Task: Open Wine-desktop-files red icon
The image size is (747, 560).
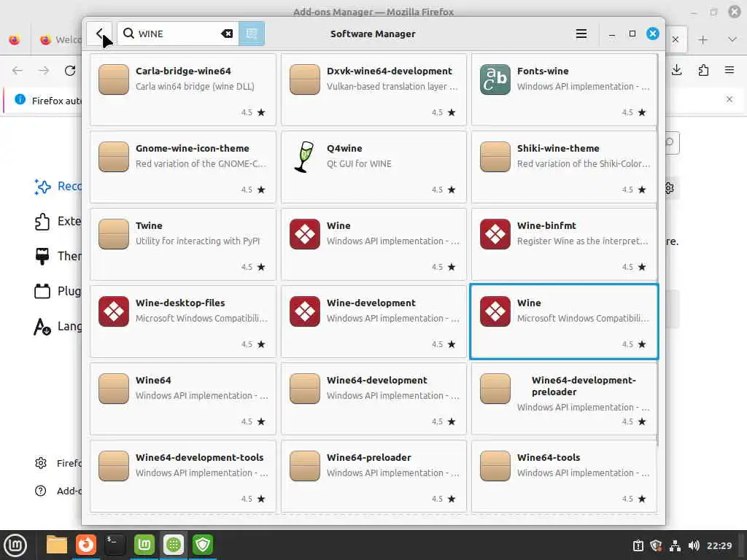Action: [x=113, y=311]
